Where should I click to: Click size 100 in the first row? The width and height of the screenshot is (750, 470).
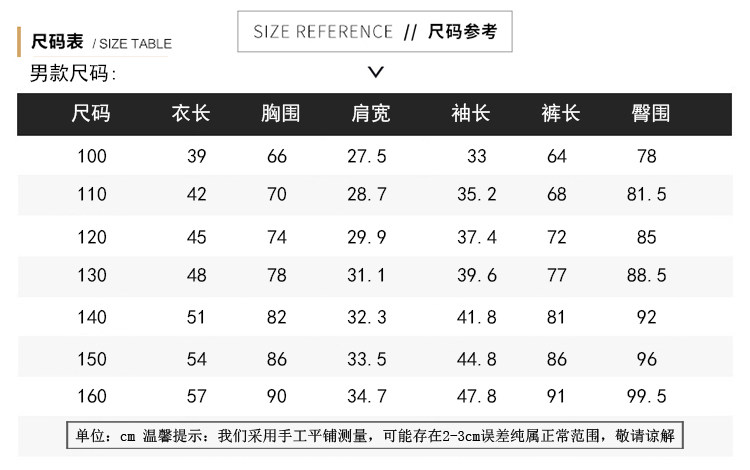click(91, 156)
